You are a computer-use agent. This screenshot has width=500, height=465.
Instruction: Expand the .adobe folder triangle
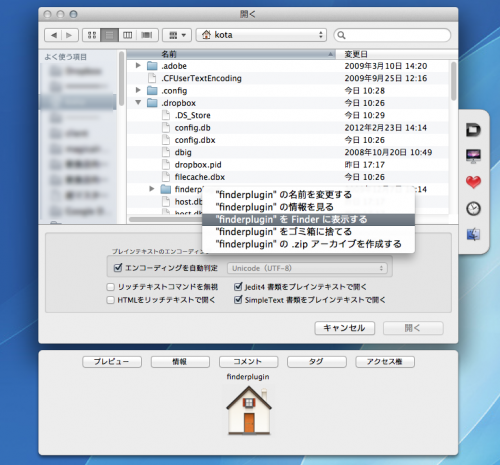[138, 65]
